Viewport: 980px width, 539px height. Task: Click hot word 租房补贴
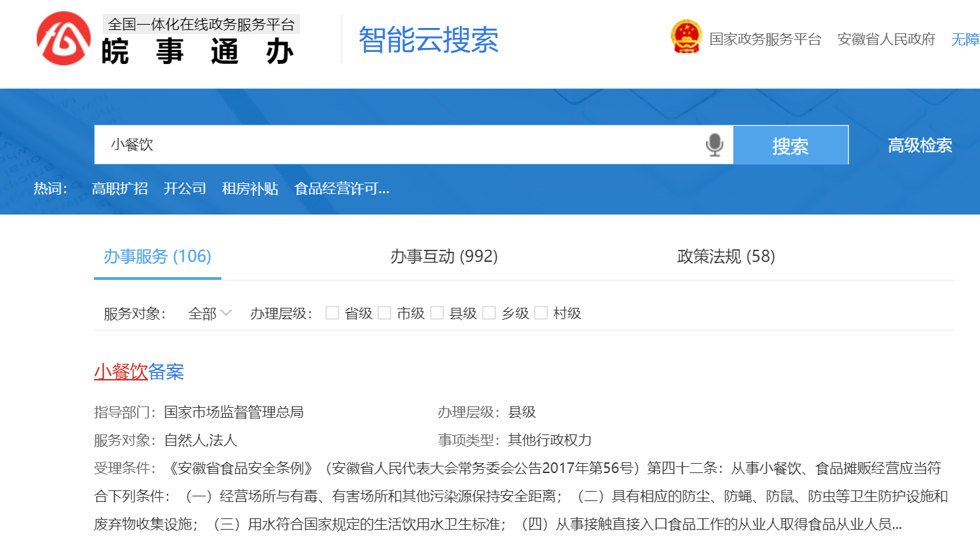tap(250, 189)
